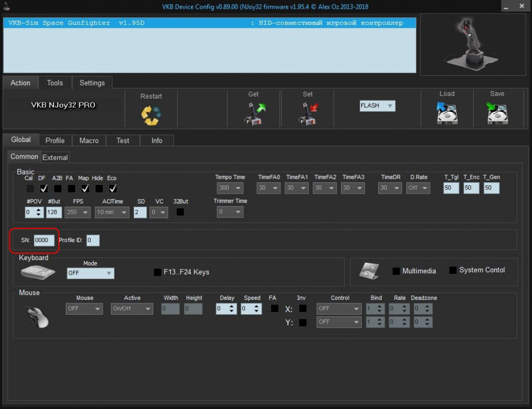Click the joystick device image thumbnail
This screenshot has width=532, height=409.
point(471,44)
